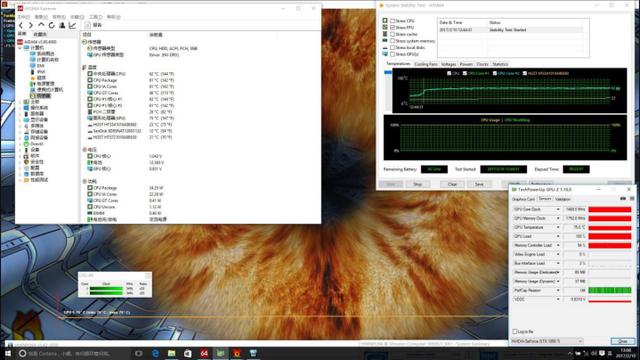
Task: Click Save button in Stability Test
Action: [479, 184]
